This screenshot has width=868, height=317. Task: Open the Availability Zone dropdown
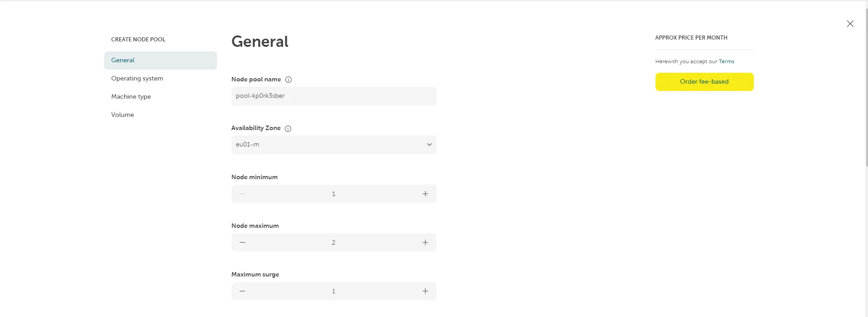[x=333, y=144]
